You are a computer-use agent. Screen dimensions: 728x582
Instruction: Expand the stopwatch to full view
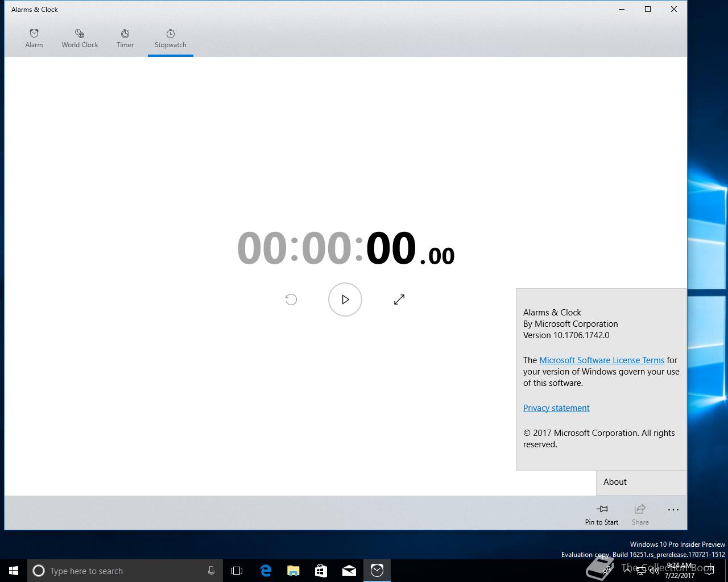point(399,300)
